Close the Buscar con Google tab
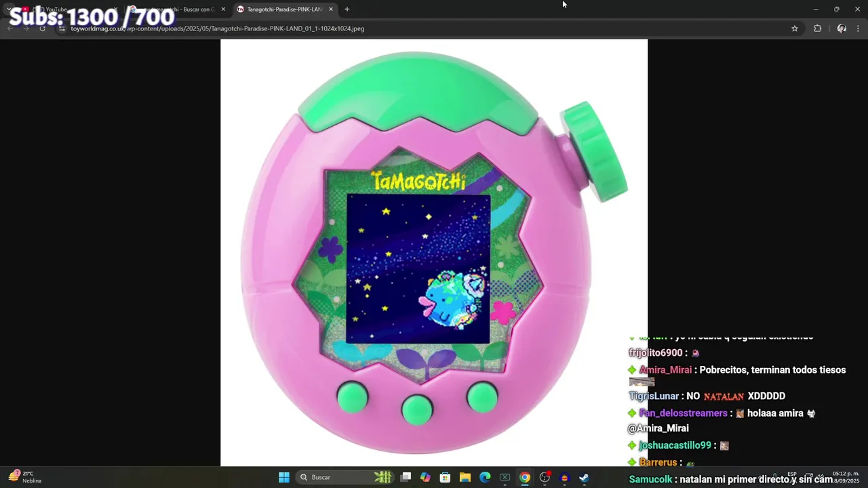This screenshot has height=488, width=868. click(223, 9)
